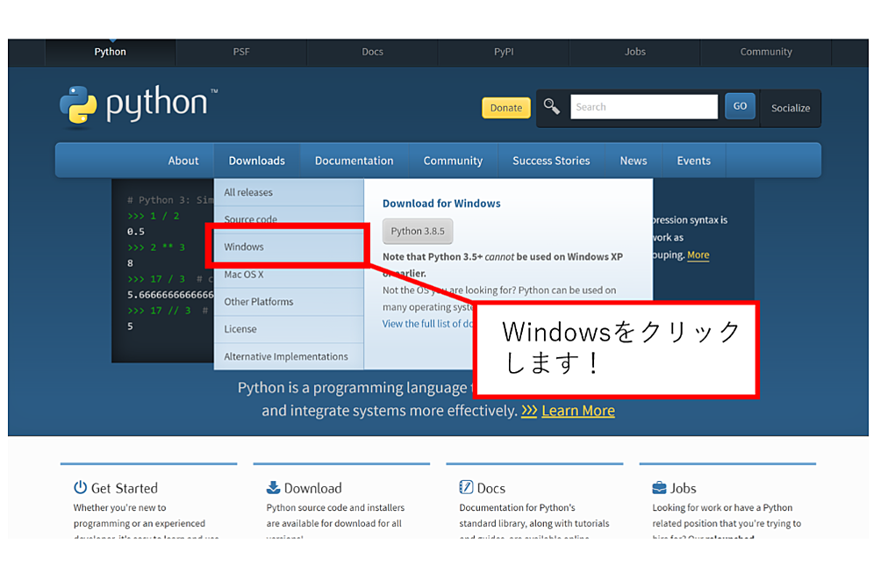The width and height of the screenshot is (895, 588).
Task: Click the Download section heading
Action: click(x=312, y=488)
